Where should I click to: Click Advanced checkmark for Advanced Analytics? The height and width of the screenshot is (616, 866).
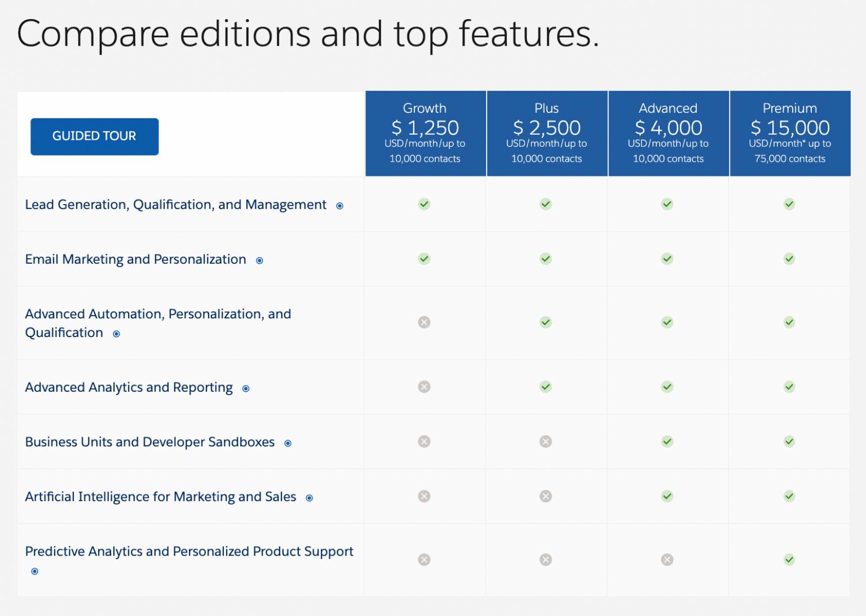[667, 387]
